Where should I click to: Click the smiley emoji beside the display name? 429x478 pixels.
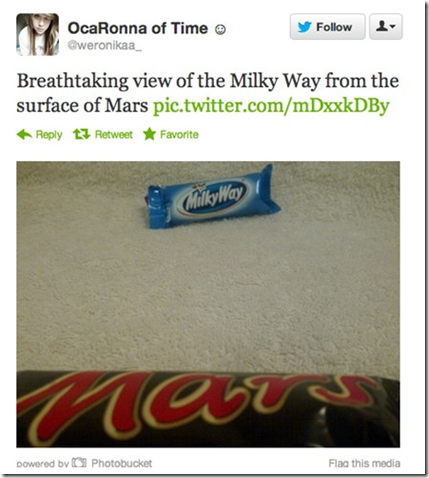(x=220, y=30)
